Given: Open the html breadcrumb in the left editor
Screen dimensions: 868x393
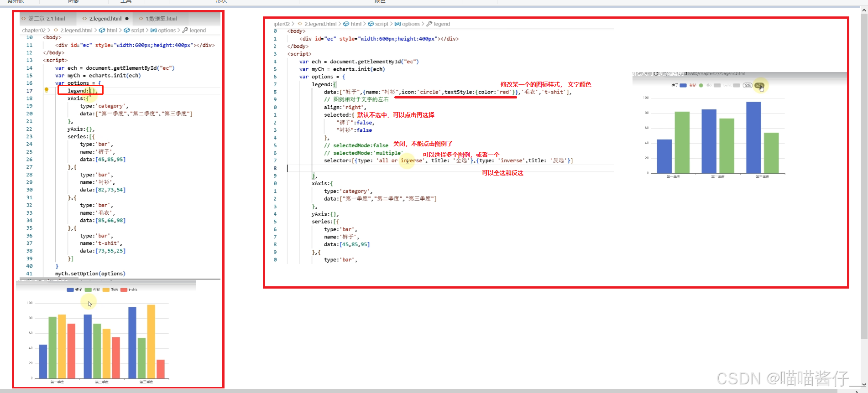Looking at the screenshot, I should tap(112, 31).
